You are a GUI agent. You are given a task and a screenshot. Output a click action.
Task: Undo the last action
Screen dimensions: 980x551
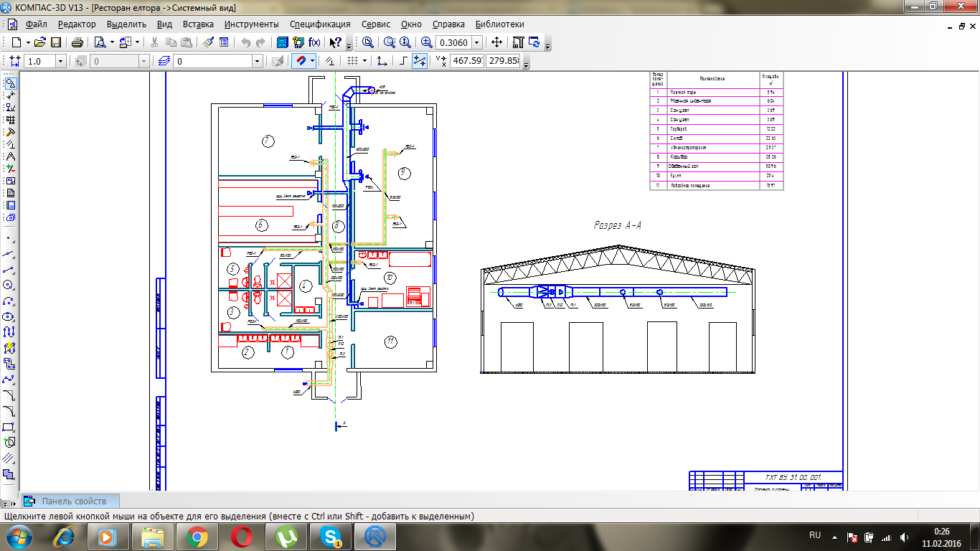246,42
